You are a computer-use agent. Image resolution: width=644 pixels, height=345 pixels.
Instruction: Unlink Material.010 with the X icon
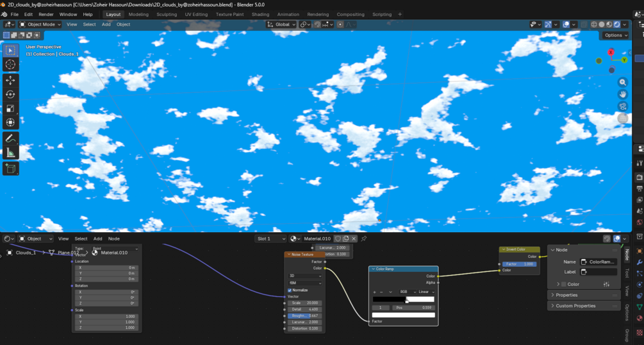click(x=354, y=239)
